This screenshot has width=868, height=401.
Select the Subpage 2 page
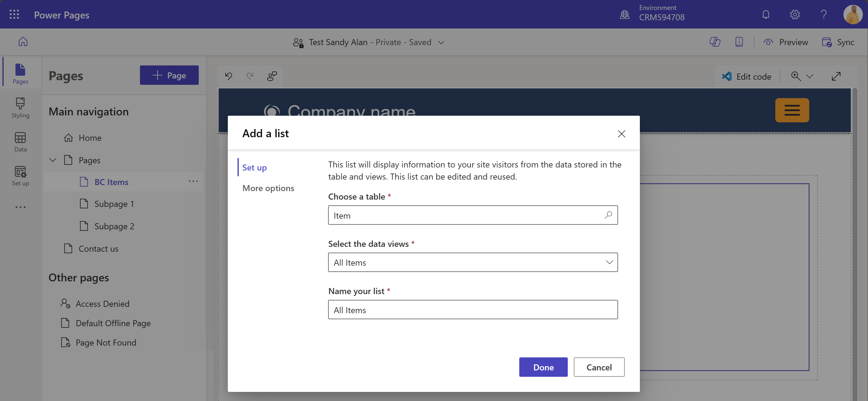tap(114, 226)
